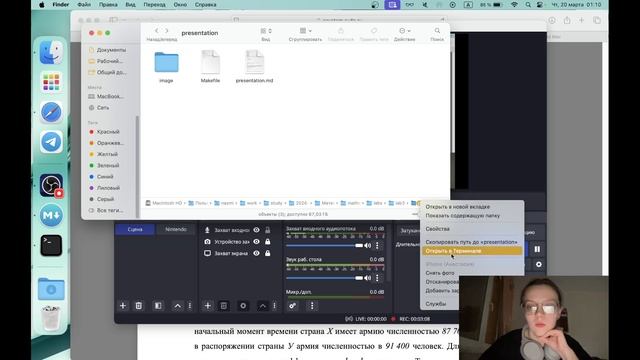The height and width of the screenshot is (360, 640).
Task: Click the Safari share icon
Action: pyautogui.click(x=567, y=20)
